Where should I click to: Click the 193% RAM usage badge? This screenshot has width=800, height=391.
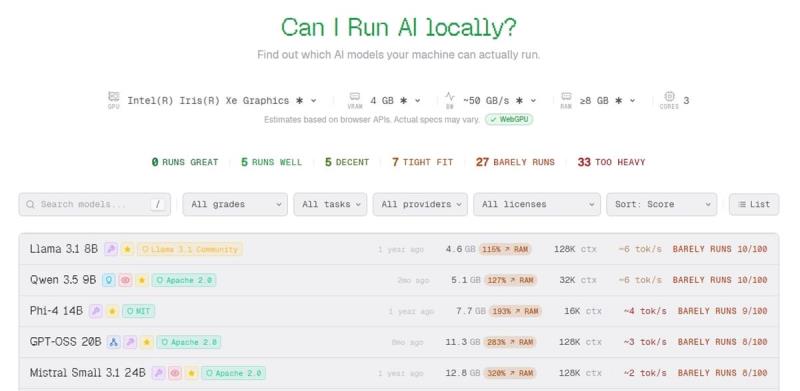click(515, 311)
